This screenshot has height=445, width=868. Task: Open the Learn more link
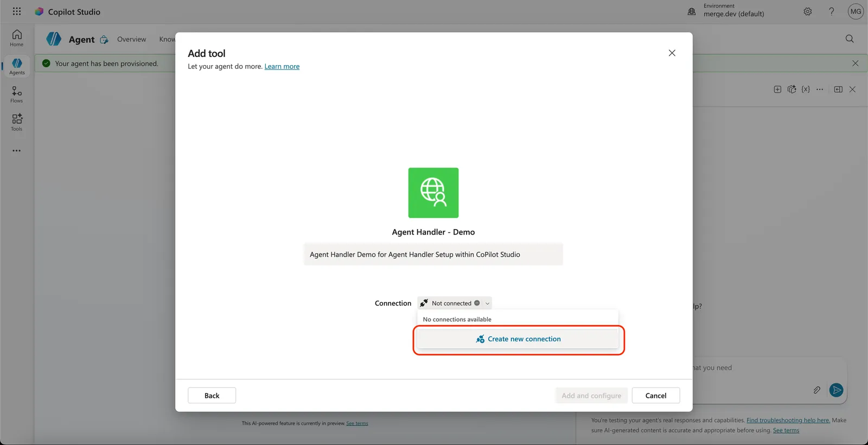tap(282, 66)
